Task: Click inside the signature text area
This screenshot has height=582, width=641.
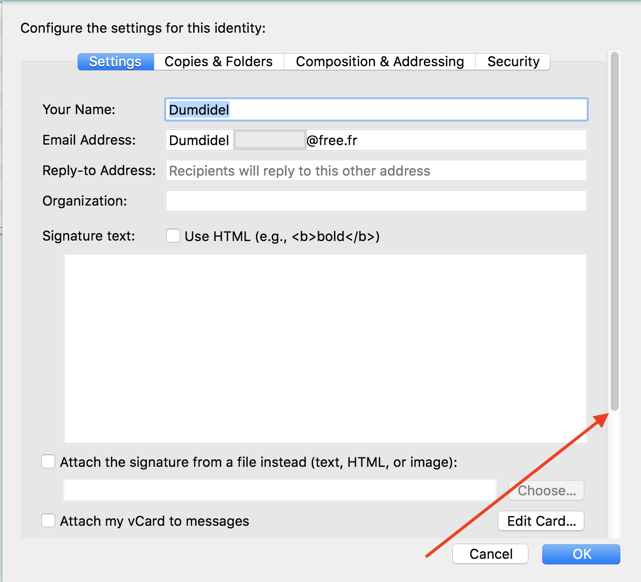Action: (325, 348)
